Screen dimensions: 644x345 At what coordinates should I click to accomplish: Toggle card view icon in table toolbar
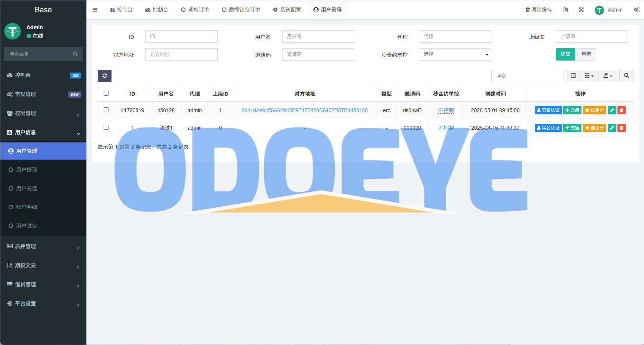pos(573,76)
